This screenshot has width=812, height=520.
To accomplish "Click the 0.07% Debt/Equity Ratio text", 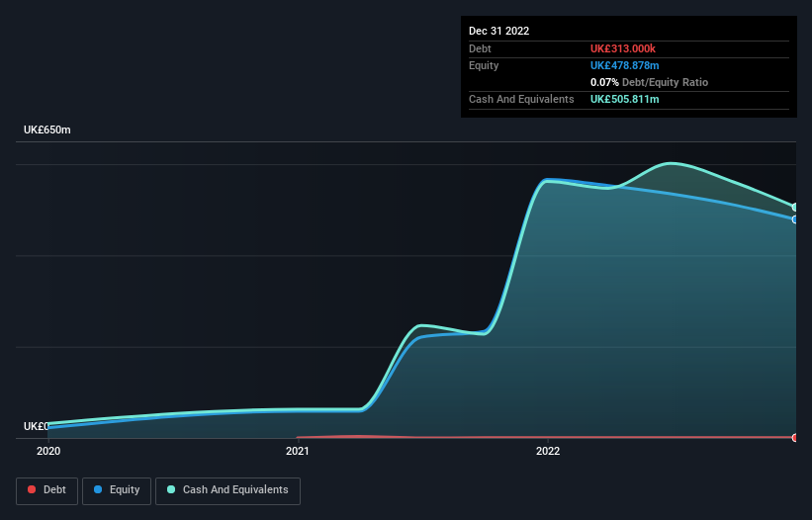I will pos(649,82).
